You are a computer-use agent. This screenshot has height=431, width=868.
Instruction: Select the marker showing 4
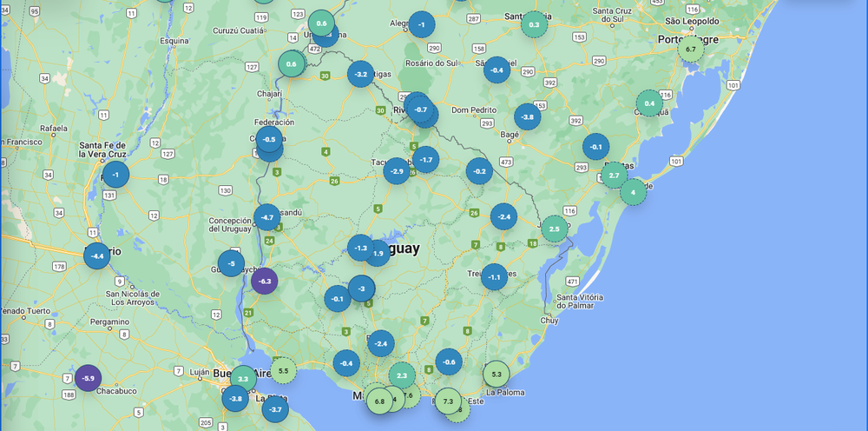tap(634, 192)
